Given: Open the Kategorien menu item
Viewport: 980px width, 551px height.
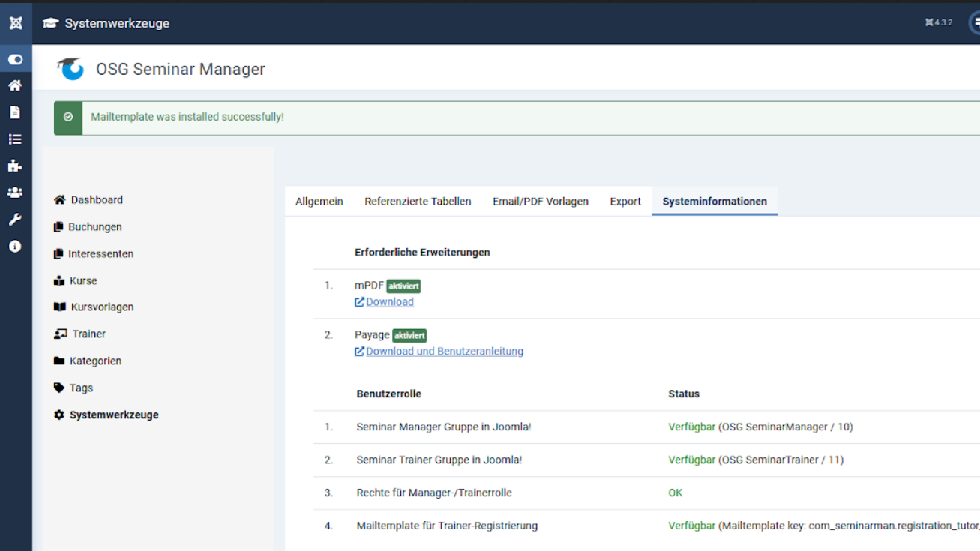Looking at the screenshot, I should (95, 361).
